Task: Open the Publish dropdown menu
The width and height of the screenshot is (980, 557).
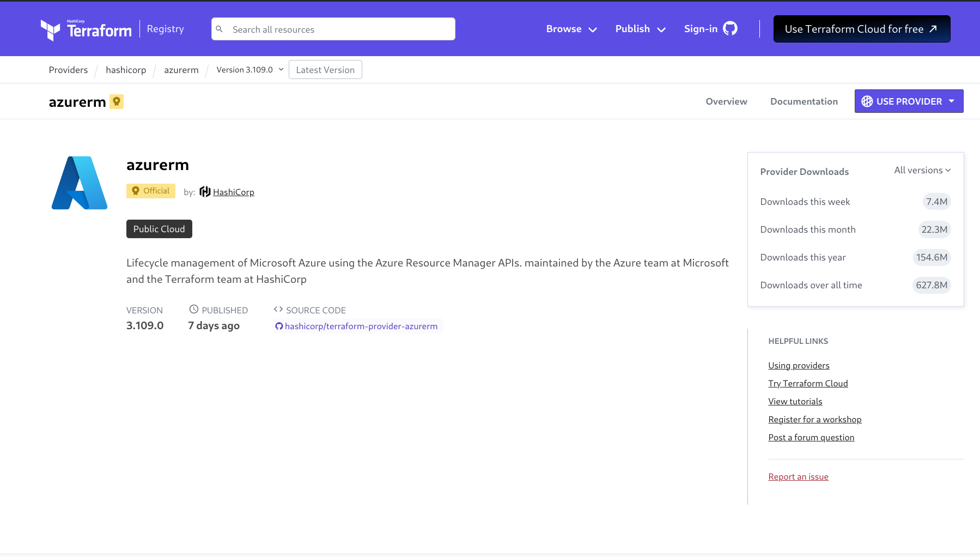Action: [x=641, y=29]
